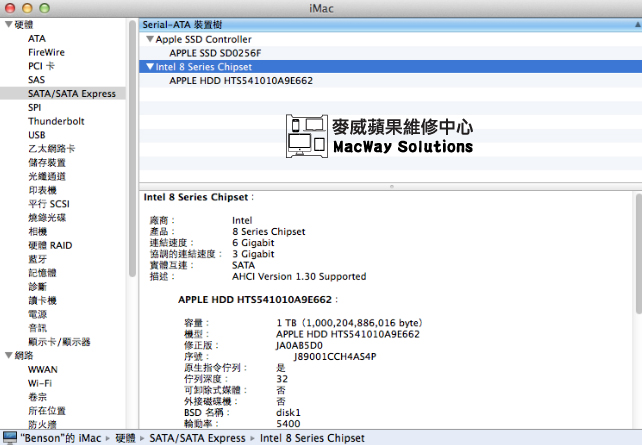This screenshot has width=642, height=445.
Task: Click the Serial-ATA column sort arrow
Action: click(x=637, y=25)
